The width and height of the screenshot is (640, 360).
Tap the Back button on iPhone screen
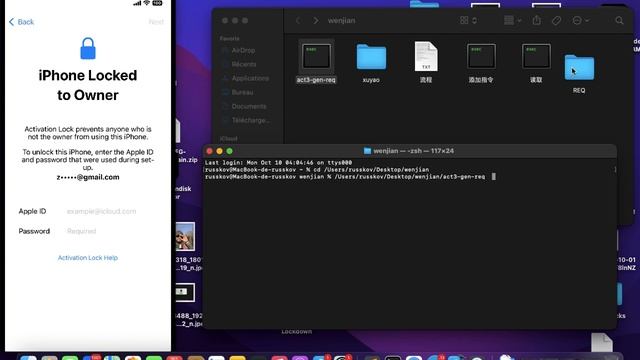[21, 22]
